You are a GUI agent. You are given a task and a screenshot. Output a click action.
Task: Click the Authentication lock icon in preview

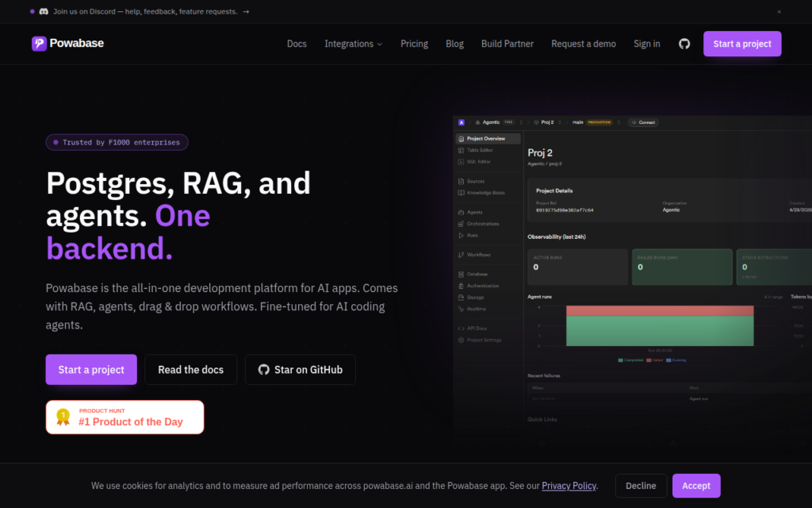[461, 286]
